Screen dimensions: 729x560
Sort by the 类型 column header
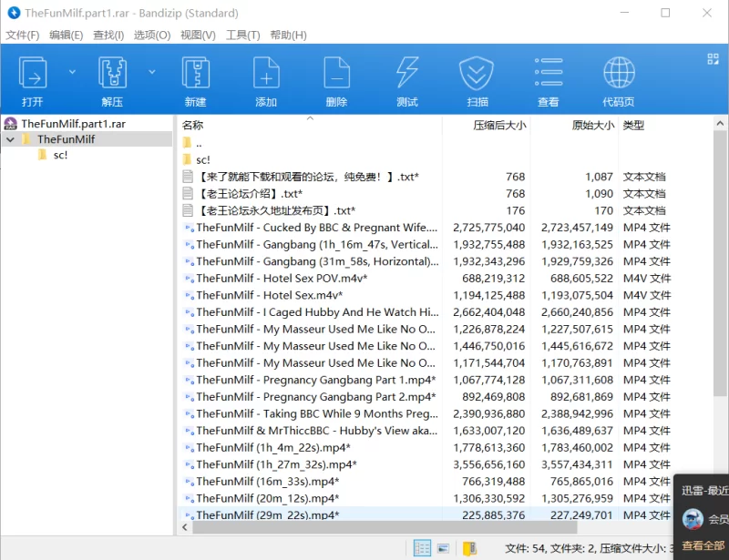[x=633, y=125]
